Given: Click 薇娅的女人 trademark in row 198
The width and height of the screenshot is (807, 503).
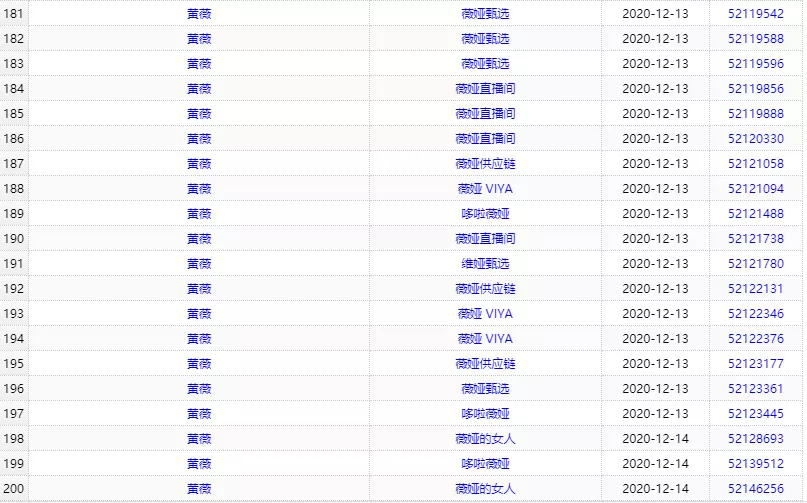Looking at the screenshot, I should tap(485, 439).
